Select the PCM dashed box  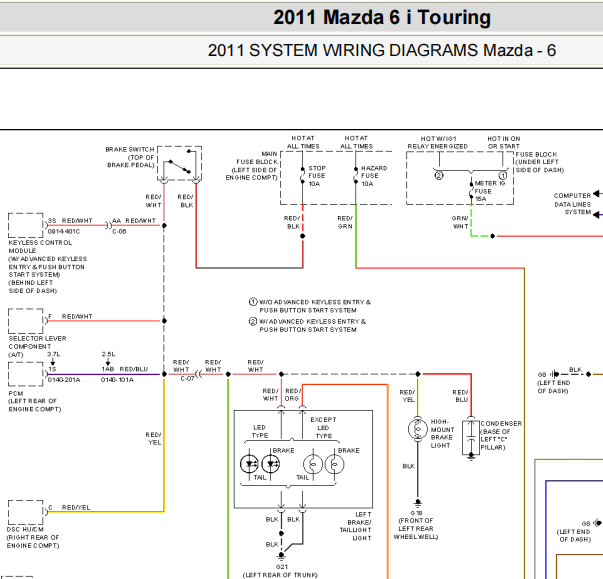click(26, 374)
